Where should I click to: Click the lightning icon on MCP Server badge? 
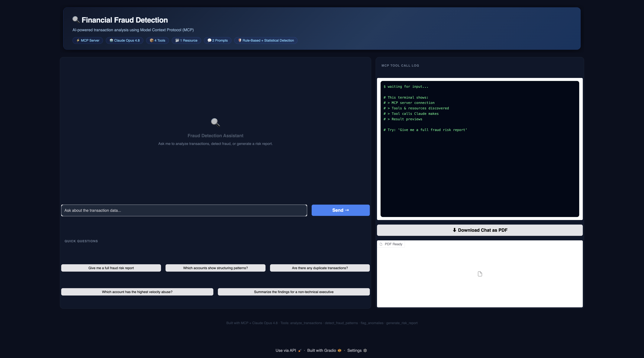[x=78, y=40]
